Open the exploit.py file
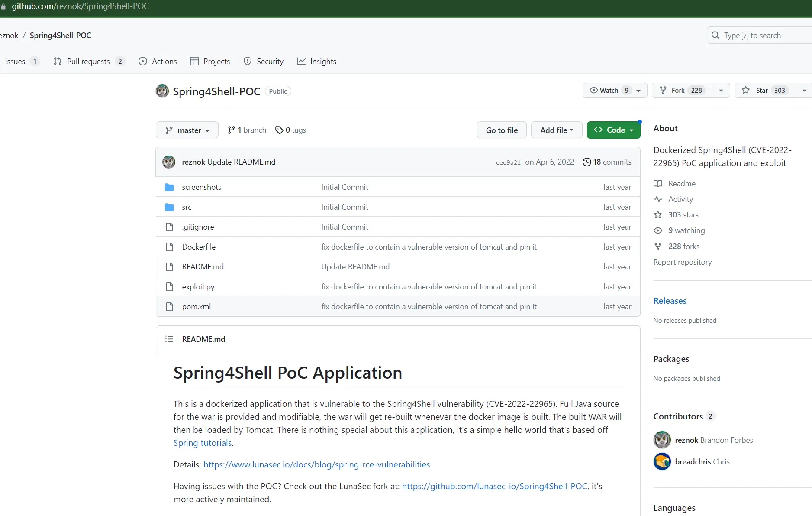 (x=198, y=287)
